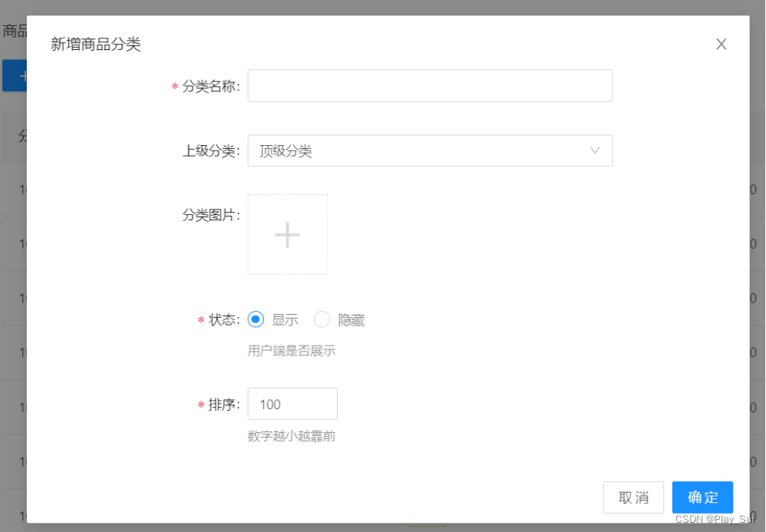Cancel the dialog using 取消 button
Screen dimensions: 766x532
point(633,497)
